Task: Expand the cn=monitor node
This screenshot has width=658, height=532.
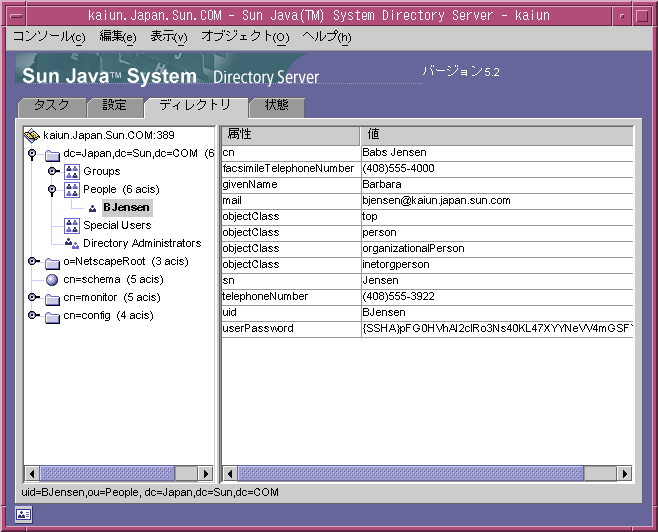Action: [x=33, y=297]
